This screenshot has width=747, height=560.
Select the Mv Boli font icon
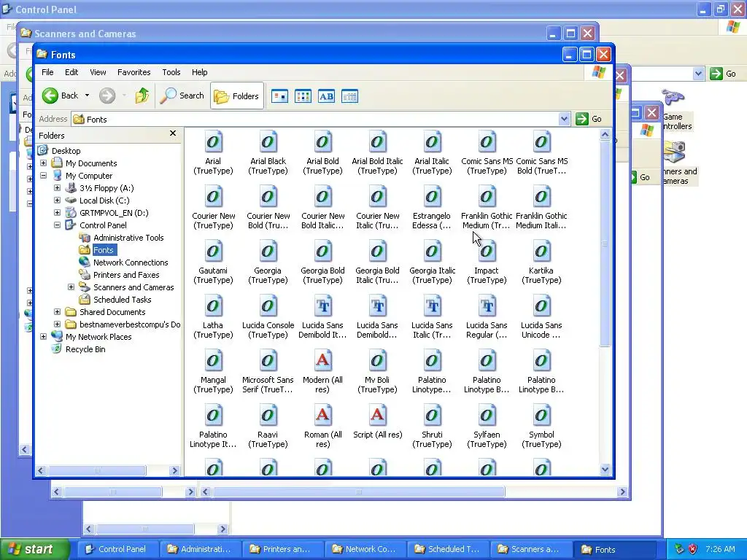(377, 361)
